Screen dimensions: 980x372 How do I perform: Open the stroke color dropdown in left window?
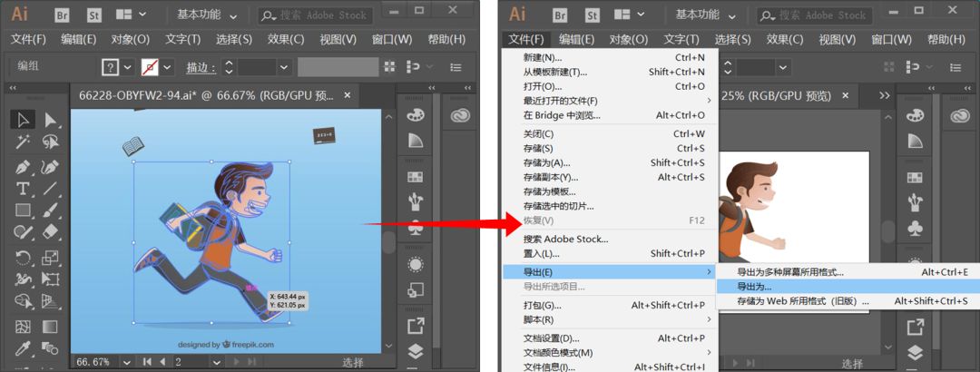tap(167, 67)
